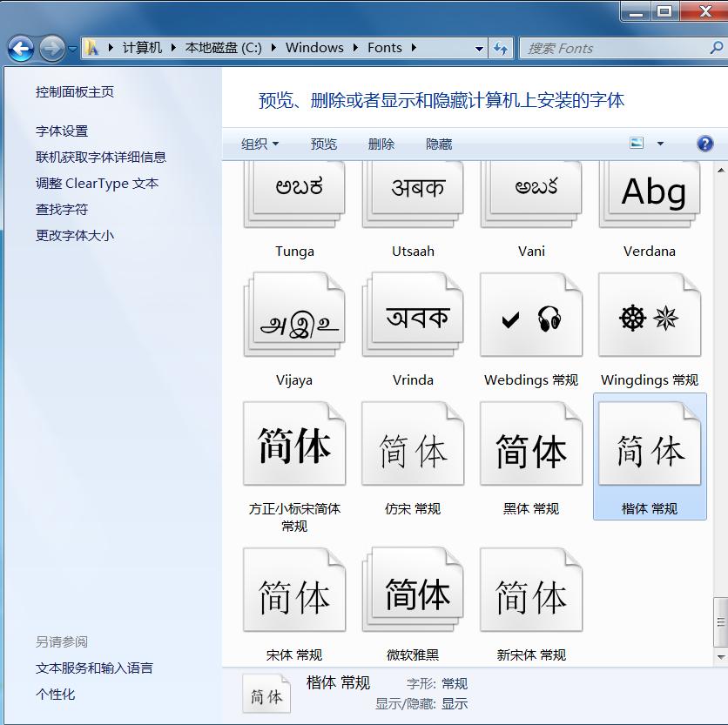The height and width of the screenshot is (725, 728).
Task: Open 调整 ClearType 文本 link
Action: tap(97, 184)
